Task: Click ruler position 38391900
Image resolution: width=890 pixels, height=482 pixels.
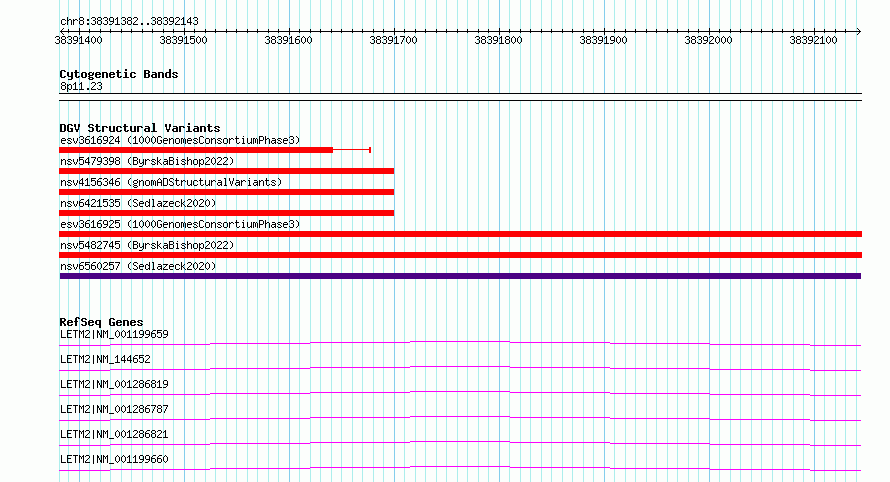Action: [x=603, y=40]
